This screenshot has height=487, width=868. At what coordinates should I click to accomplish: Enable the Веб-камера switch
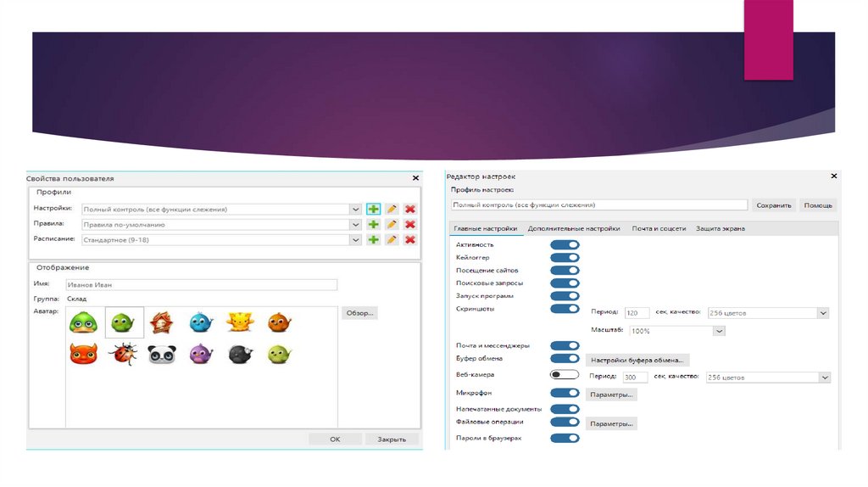point(565,374)
